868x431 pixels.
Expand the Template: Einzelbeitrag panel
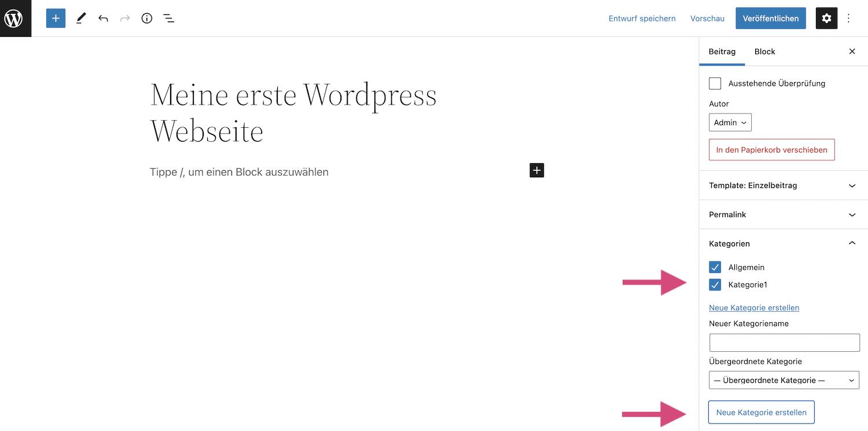[x=783, y=186]
